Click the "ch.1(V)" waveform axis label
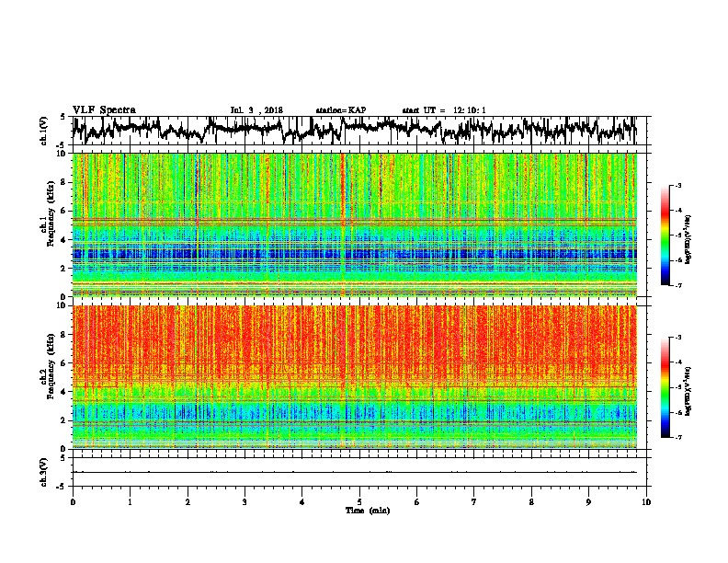 pyautogui.click(x=43, y=131)
